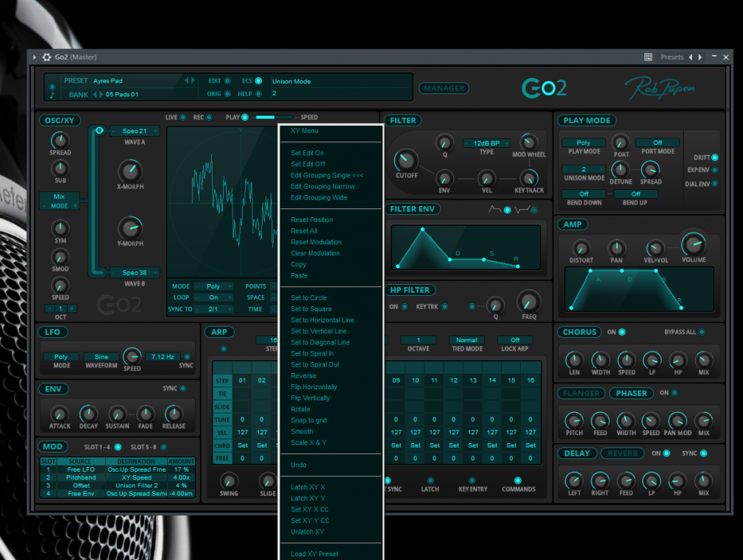The image size is (743, 560).
Task: Turn on the HP FILTER ON LED
Action: (x=405, y=307)
